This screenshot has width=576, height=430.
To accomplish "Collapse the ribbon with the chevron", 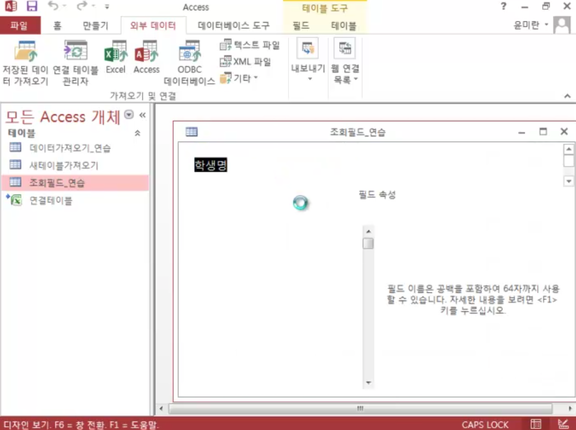I will pyautogui.click(x=567, y=96).
